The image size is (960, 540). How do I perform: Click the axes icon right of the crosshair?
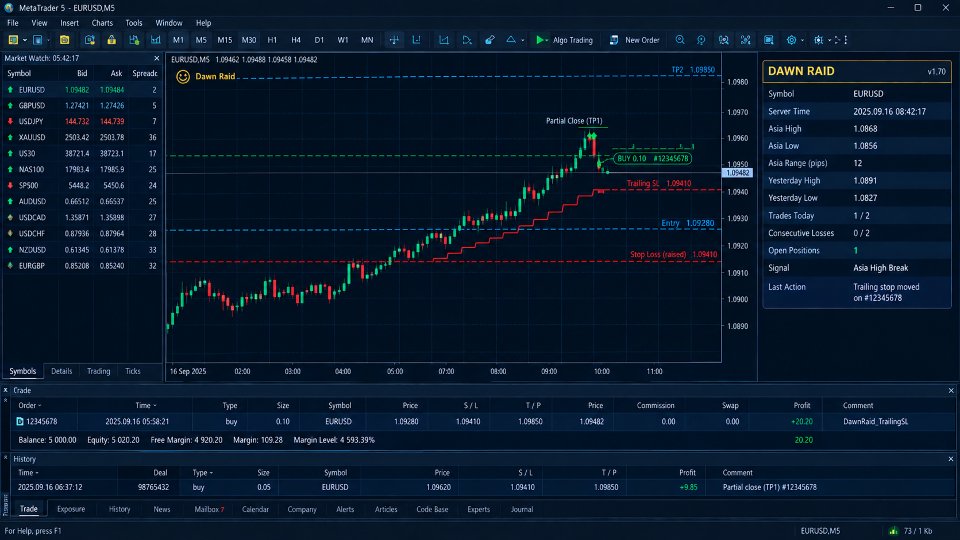[x=416, y=40]
